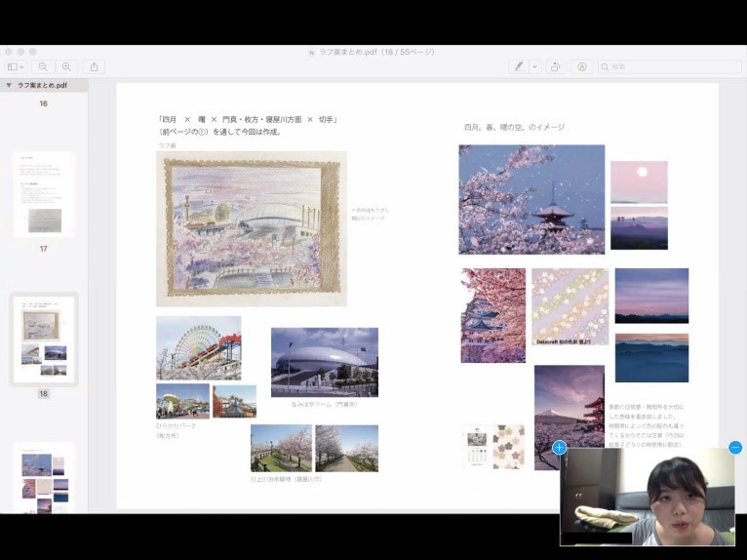Show the Markup toolbar
The image size is (747, 560).
click(x=582, y=67)
